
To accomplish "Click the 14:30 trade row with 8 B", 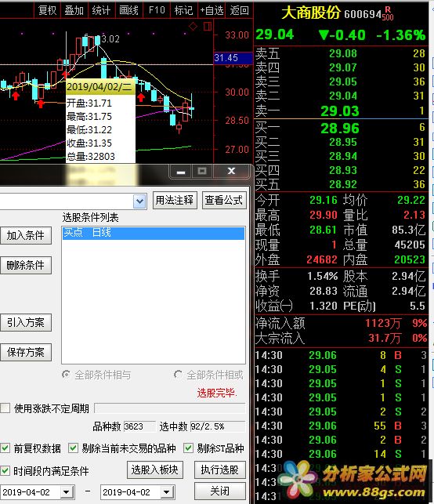I will [341, 355].
